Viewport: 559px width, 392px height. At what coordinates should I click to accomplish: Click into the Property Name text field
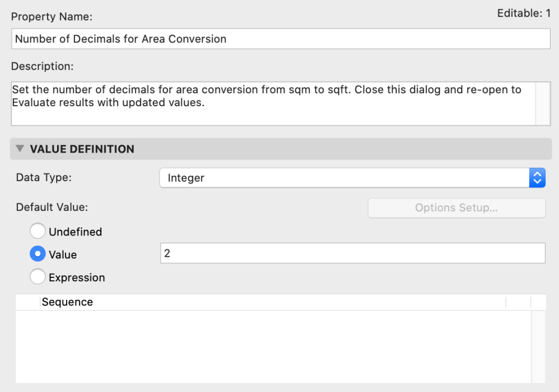tap(280, 39)
